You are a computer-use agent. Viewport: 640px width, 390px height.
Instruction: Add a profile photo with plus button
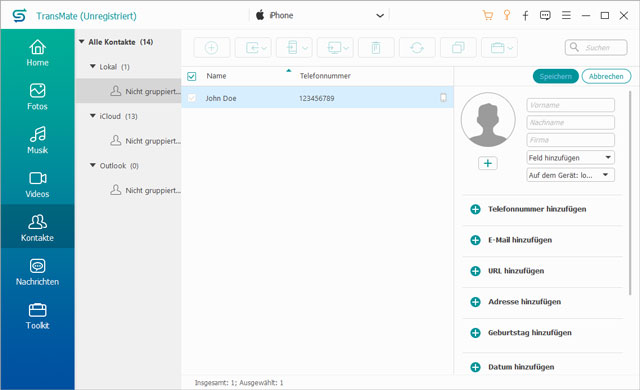pyautogui.click(x=488, y=163)
